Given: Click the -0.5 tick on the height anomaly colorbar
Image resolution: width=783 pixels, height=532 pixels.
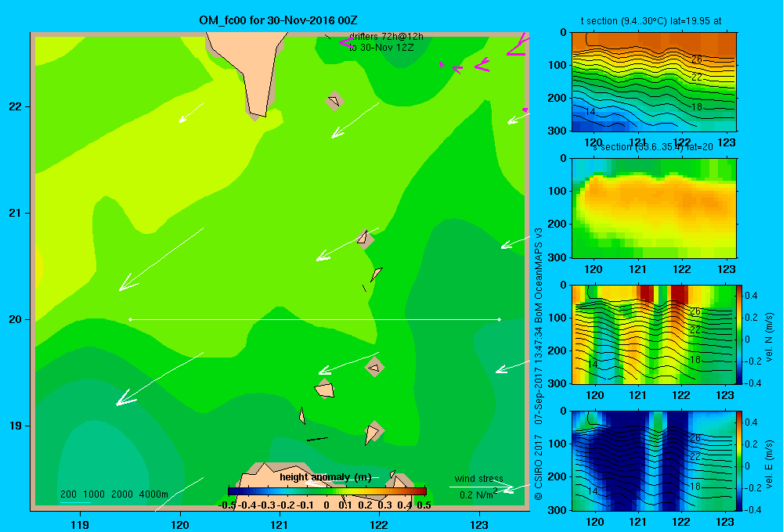Looking at the screenshot, I should pos(227,505).
